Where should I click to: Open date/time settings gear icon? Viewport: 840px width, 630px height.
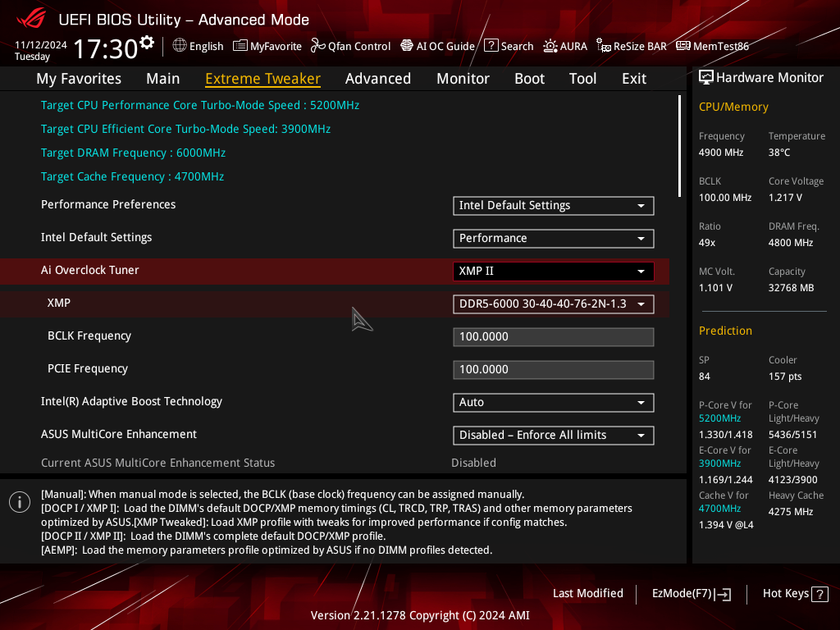click(x=147, y=42)
